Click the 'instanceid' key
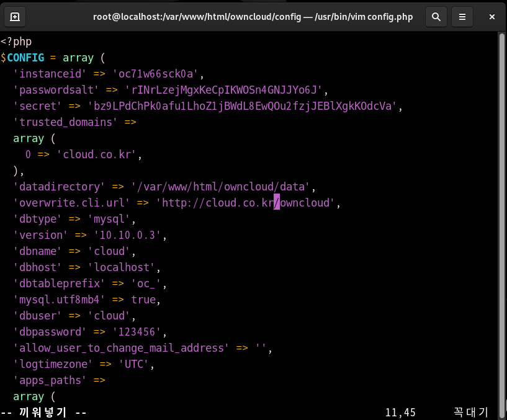507x420 pixels. pyautogui.click(x=50, y=74)
